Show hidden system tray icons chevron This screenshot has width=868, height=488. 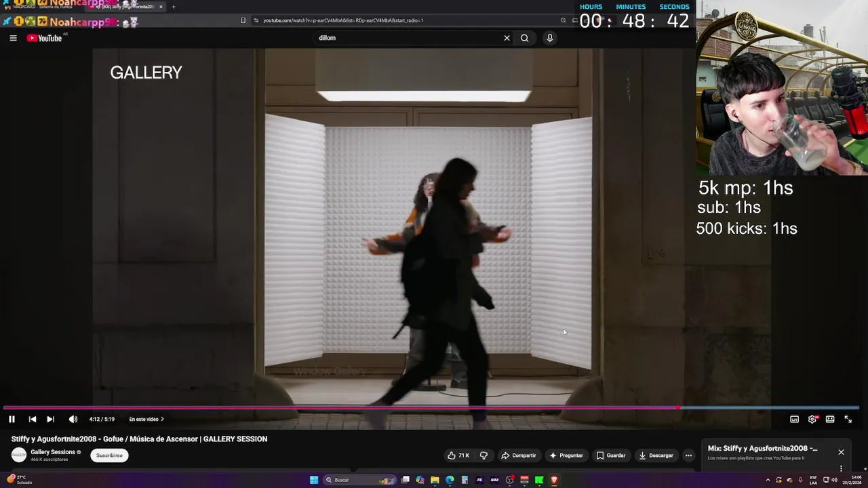point(768,480)
